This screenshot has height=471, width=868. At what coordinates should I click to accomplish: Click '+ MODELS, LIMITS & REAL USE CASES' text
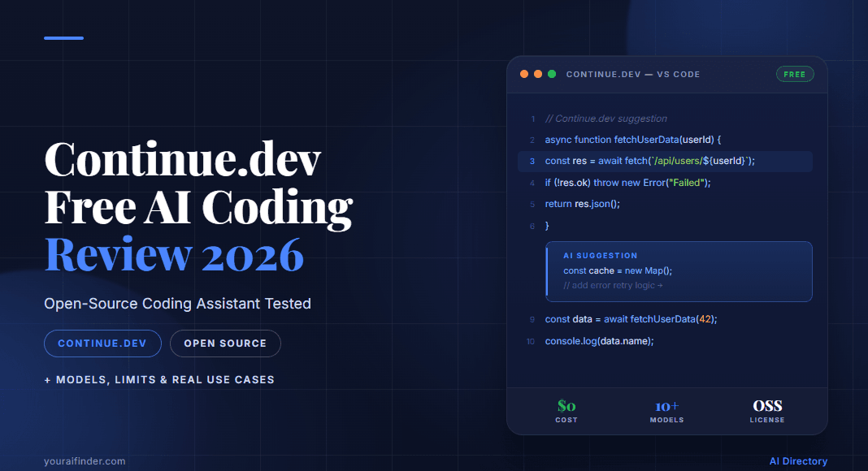coord(159,380)
